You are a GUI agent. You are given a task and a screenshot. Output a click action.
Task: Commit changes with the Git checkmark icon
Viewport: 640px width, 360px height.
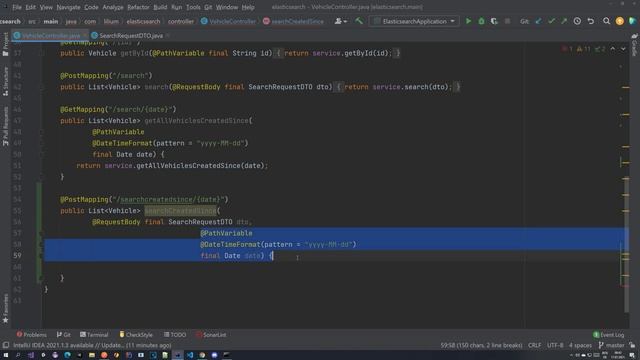[551, 21]
